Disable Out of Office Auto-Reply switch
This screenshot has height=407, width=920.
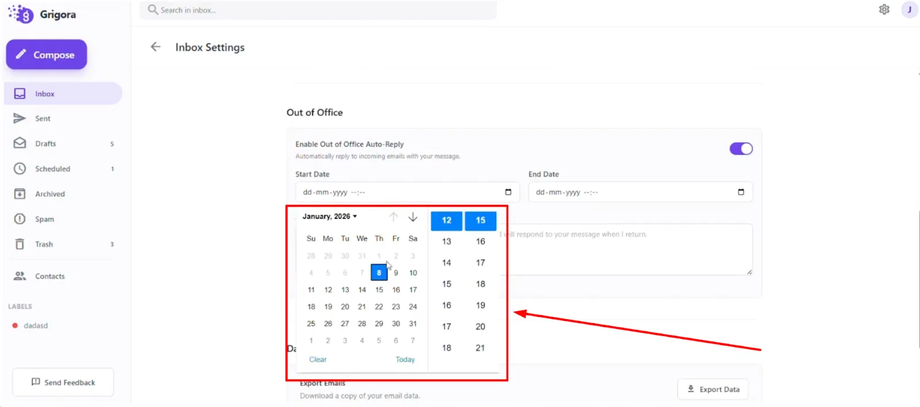[x=741, y=149]
